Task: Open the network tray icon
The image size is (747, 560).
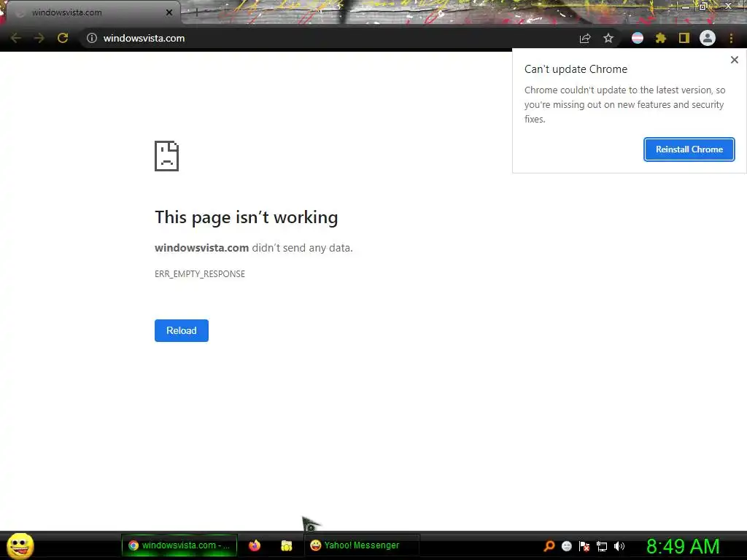Action: tap(602, 547)
